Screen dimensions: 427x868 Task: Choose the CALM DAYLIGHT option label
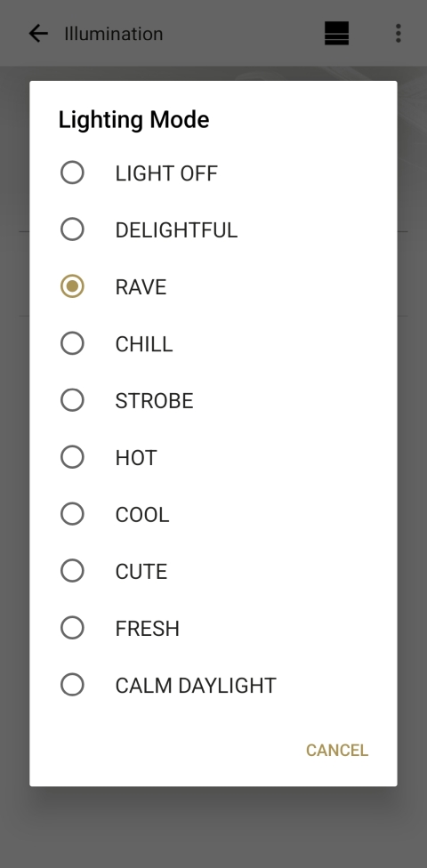click(196, 686)
